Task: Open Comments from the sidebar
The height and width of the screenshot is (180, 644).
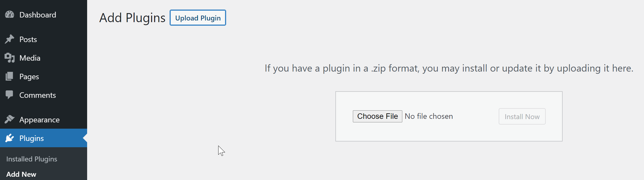Action: tap(37, 95)
